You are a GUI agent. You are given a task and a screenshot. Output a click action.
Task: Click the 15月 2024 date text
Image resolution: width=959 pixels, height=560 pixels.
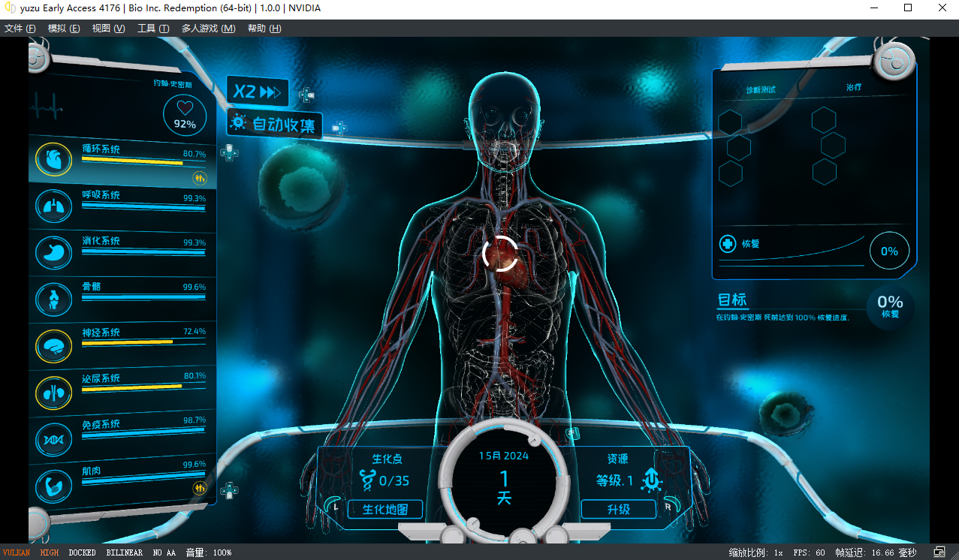tap(504, 456)
